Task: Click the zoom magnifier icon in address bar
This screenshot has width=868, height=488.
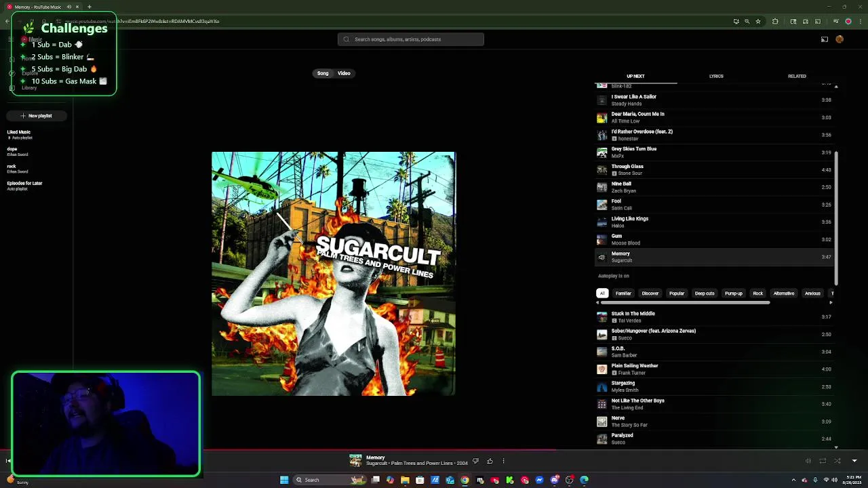Action: coord(747,21)
